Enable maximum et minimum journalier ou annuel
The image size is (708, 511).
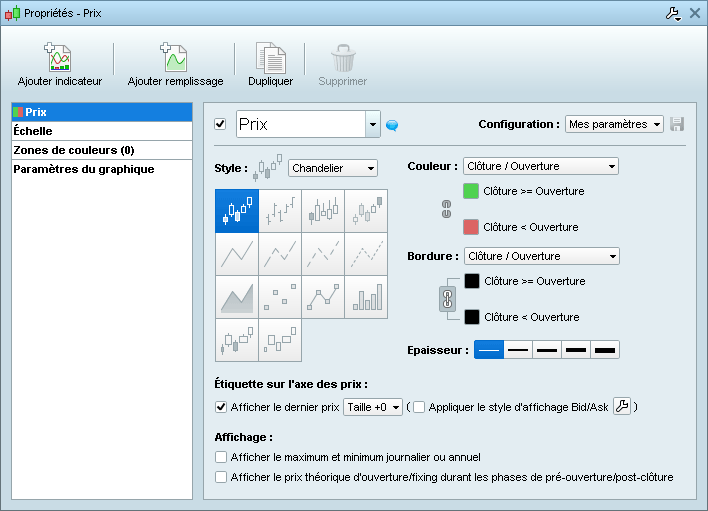coord(222,457)
